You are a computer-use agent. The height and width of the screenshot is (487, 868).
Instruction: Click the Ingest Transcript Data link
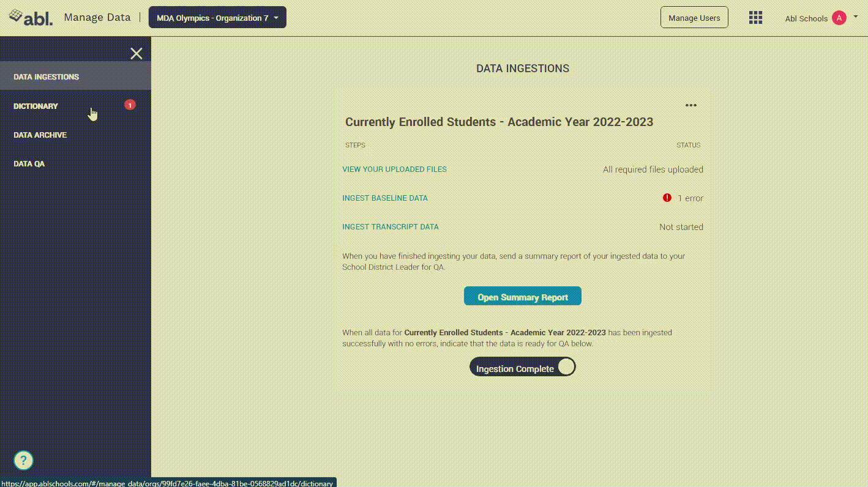pyautogui.click(x=391, y=227)
